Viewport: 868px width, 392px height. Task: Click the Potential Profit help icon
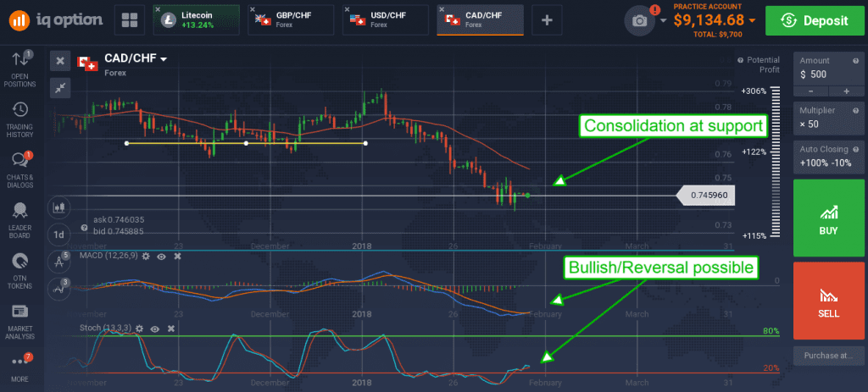[x=741, y=60]
